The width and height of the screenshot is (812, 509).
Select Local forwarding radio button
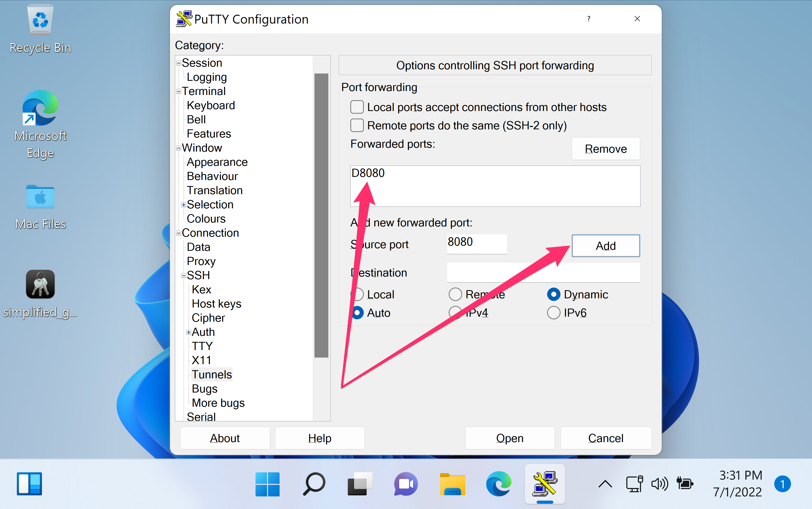click(357, 295)
